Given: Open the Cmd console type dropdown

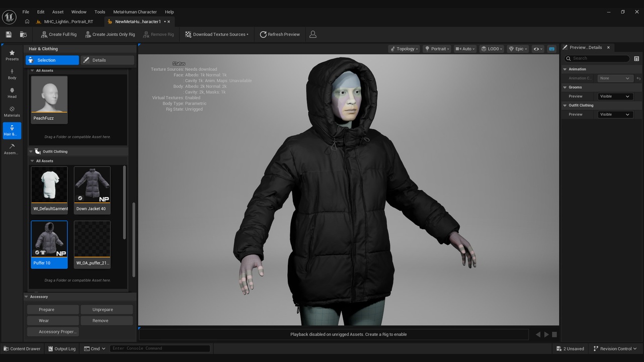Looking at the screenshot, I should [x=95, y=348].
